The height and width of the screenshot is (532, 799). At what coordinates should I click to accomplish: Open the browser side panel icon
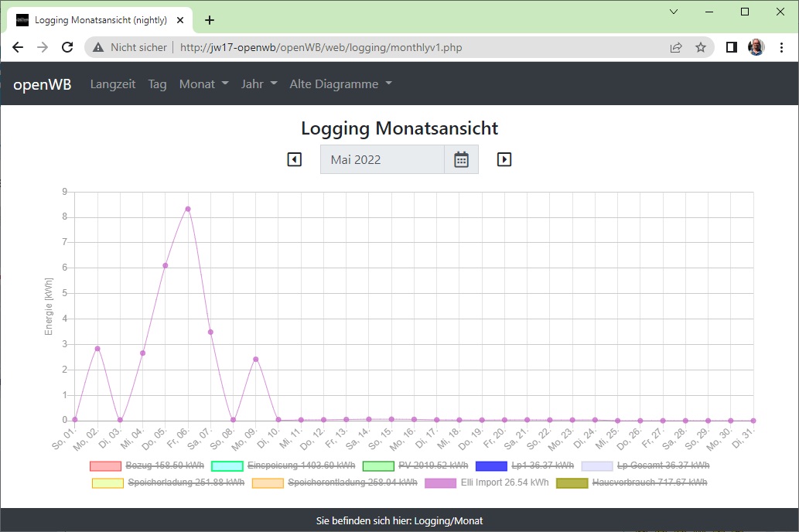tap(731, 47)
